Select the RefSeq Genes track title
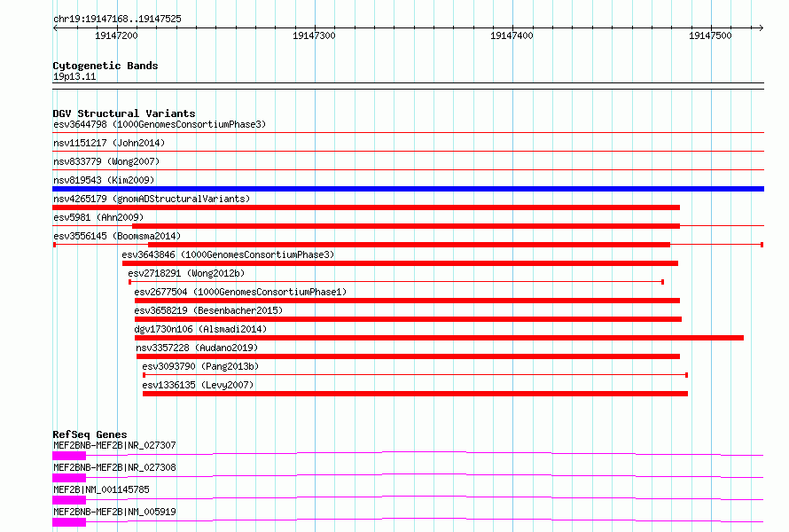 tap(90, 434)
